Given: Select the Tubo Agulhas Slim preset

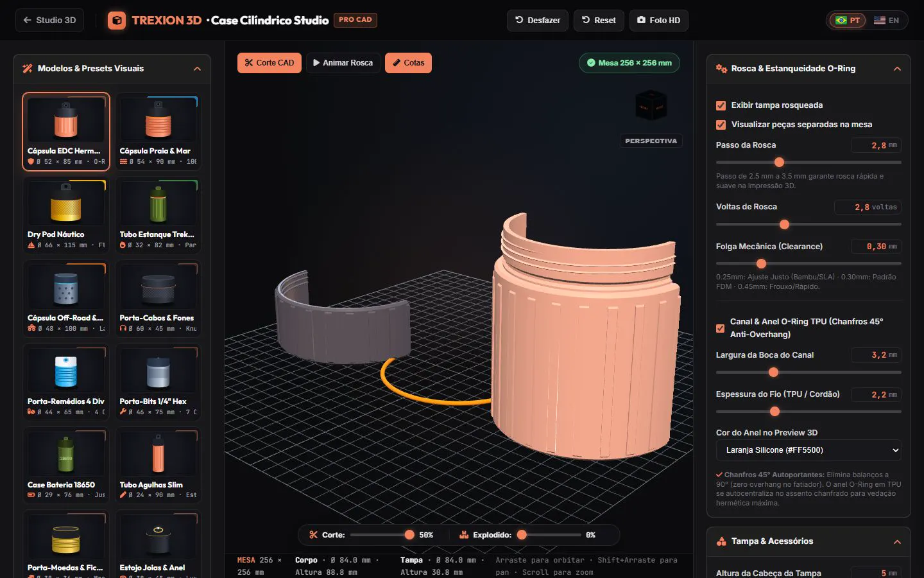Looking at the screenshot, I should [158, 466].
